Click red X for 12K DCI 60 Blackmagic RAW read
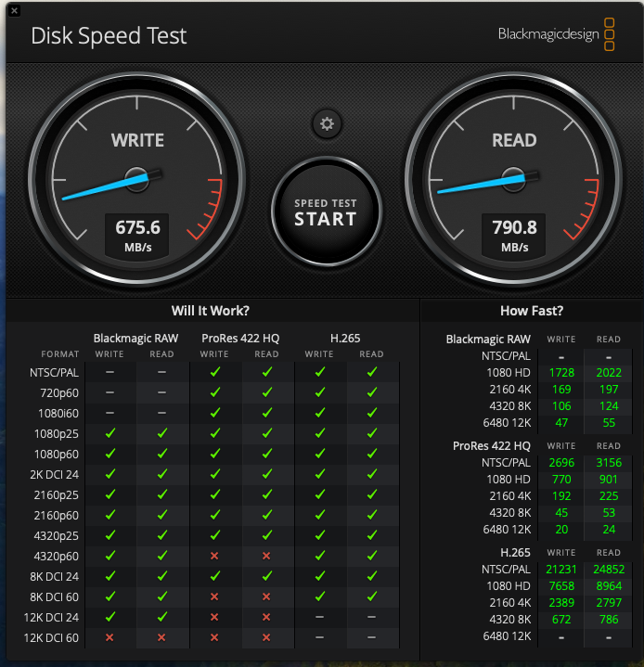 click(x=161, y=637)
